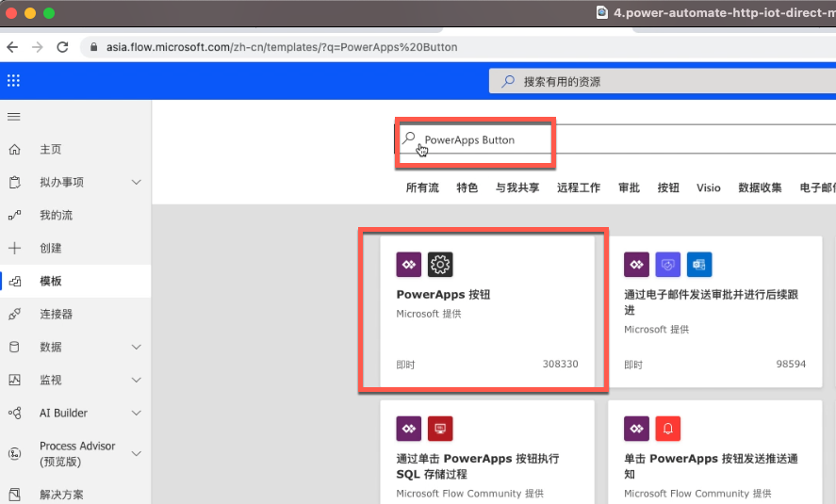Click the browser address bar URL

coord(282,47)
